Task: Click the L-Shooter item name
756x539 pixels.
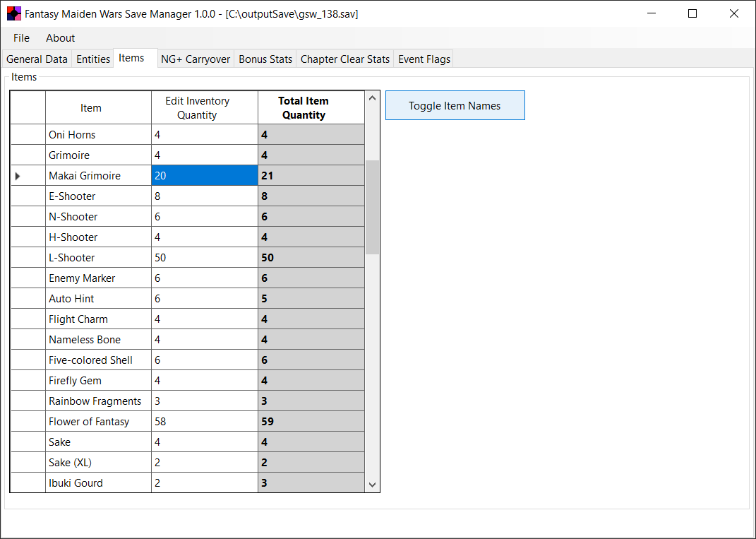Action: tap(71, 258)
